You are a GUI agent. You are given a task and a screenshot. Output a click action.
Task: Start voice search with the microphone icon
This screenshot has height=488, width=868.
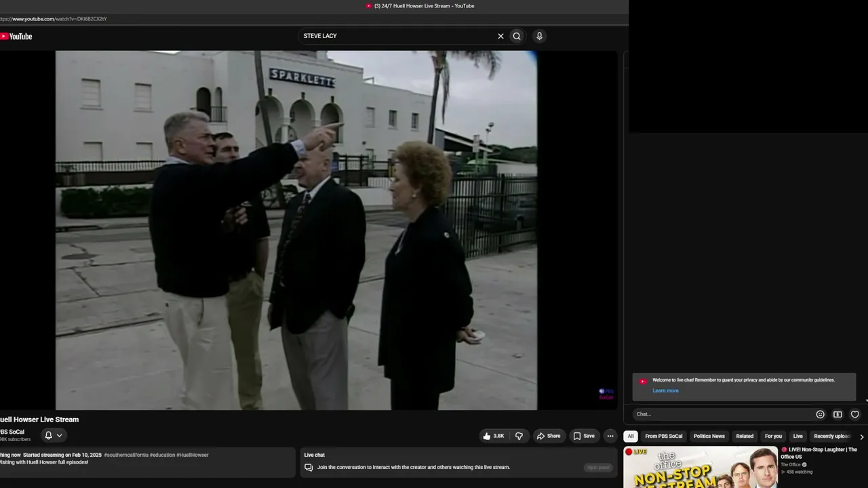click(539, 37)
